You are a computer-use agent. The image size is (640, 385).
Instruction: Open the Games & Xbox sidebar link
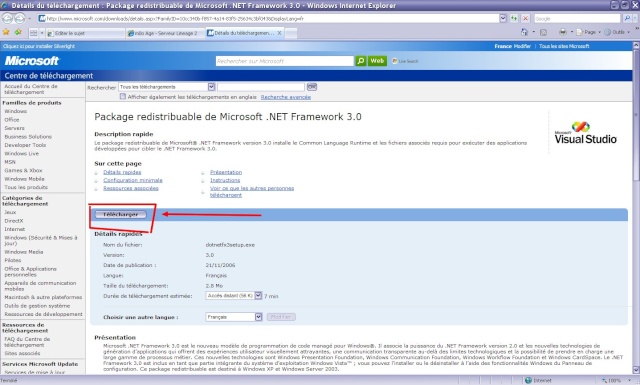[23, 170]
